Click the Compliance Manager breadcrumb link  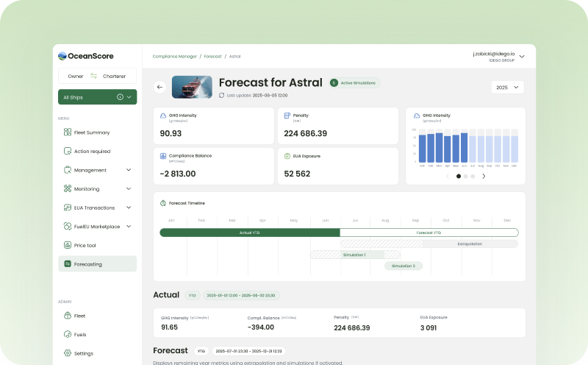(x=175, y=56)
